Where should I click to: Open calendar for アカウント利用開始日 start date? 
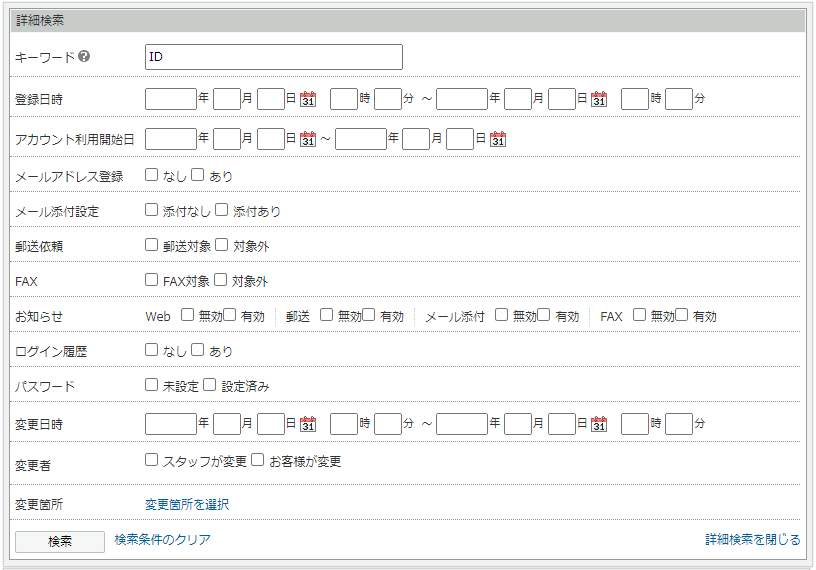[x=308, y=139]
